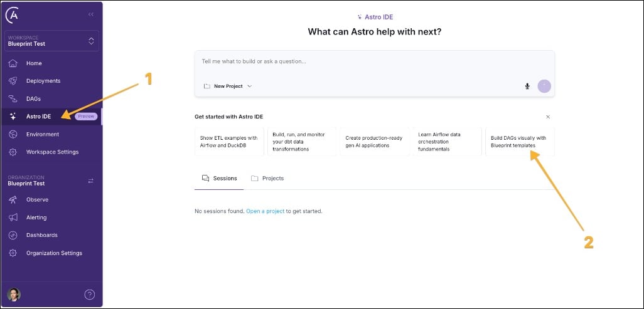Click the purple send button
This screenshot has height=309, width=644.
click(544, 86)
